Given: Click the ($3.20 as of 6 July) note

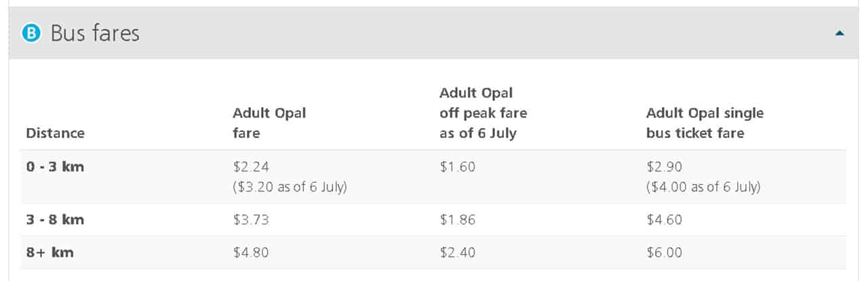Looking at the screenshot, I should [x=290, y=187].
